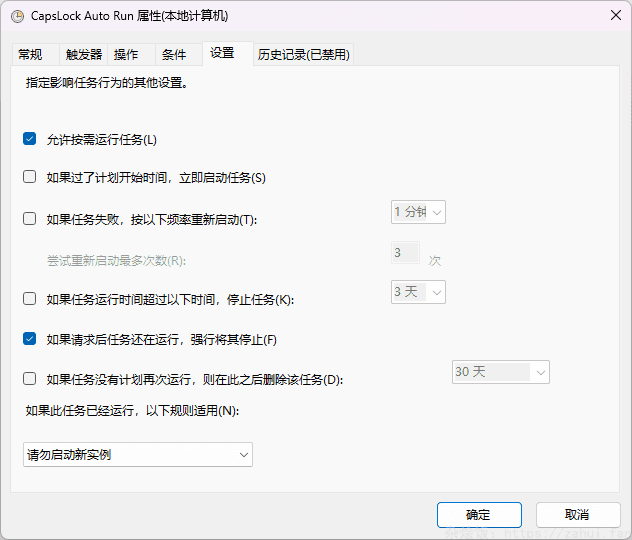Go to the 条件 tab

[174, 54]
